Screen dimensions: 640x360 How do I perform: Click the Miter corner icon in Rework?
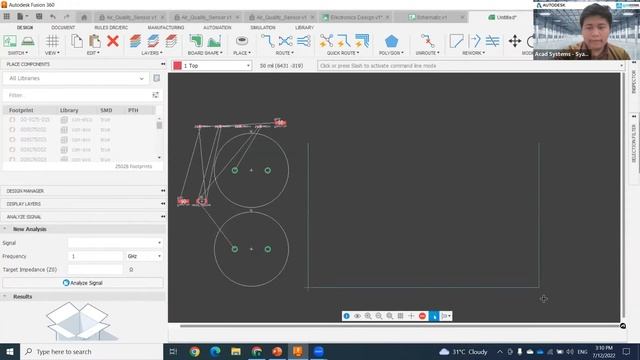coord(456,41)
